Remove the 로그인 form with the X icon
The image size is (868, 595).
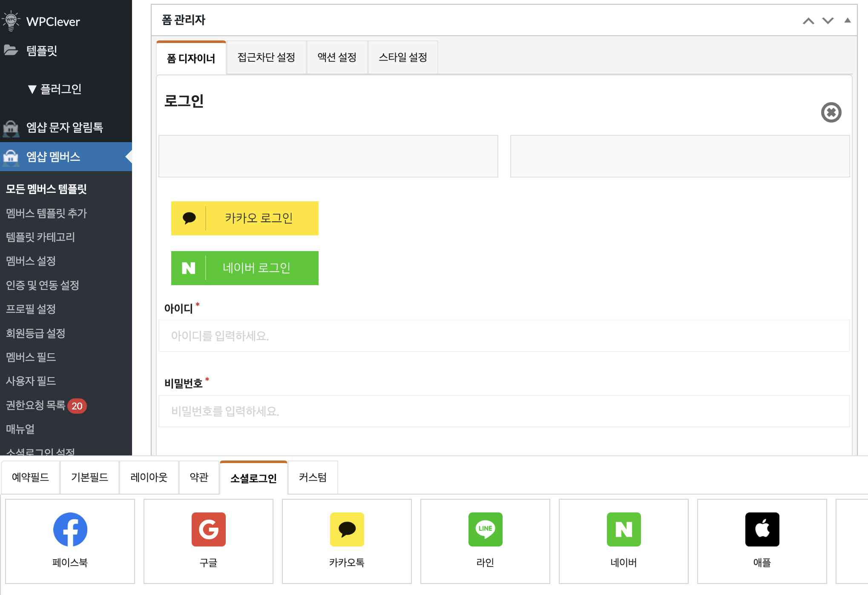tap(831, 112)
